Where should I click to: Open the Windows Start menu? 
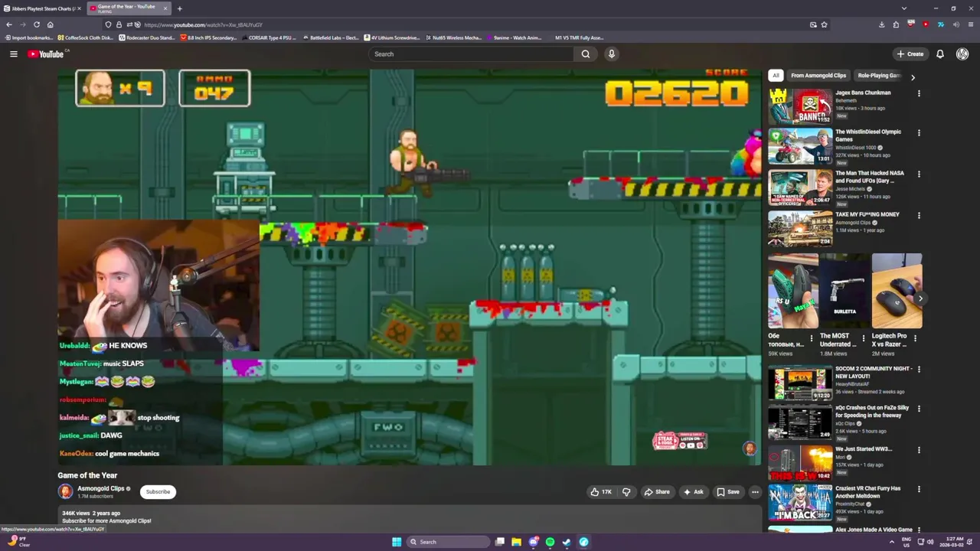[x=397, y=542]
